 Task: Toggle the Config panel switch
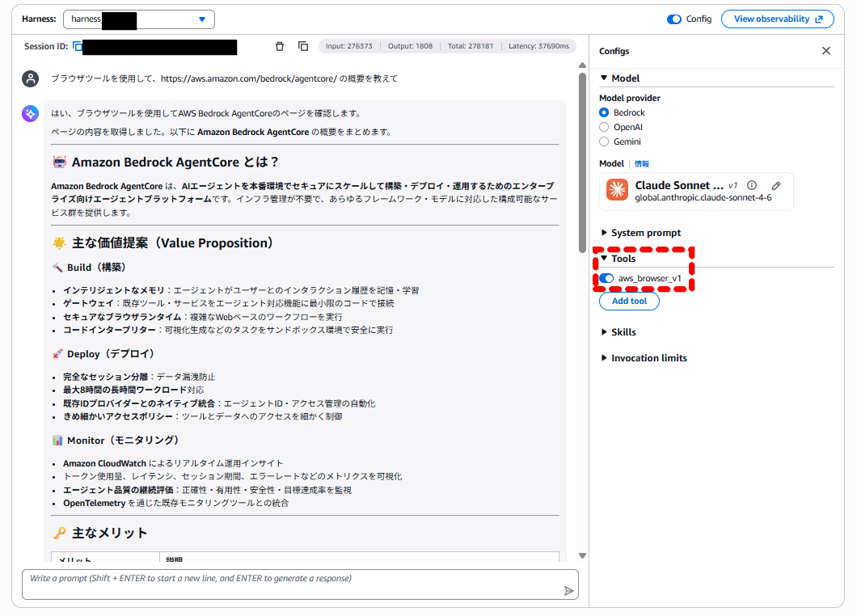tap(674, 19)
